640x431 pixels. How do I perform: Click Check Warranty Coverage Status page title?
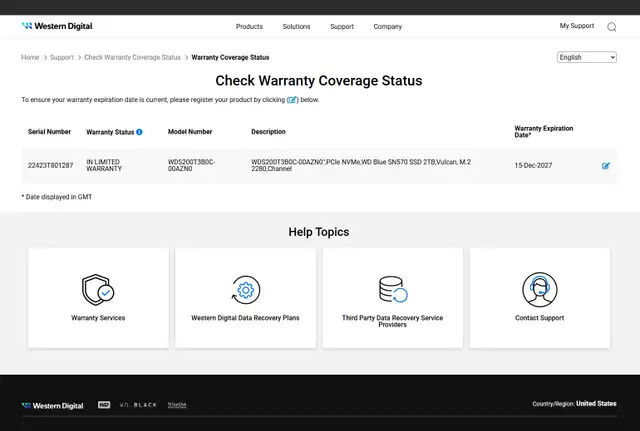319,80
